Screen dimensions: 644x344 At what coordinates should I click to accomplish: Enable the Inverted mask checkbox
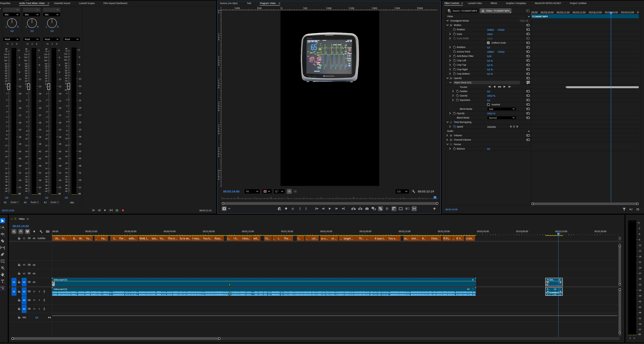[x=488, y=104]
